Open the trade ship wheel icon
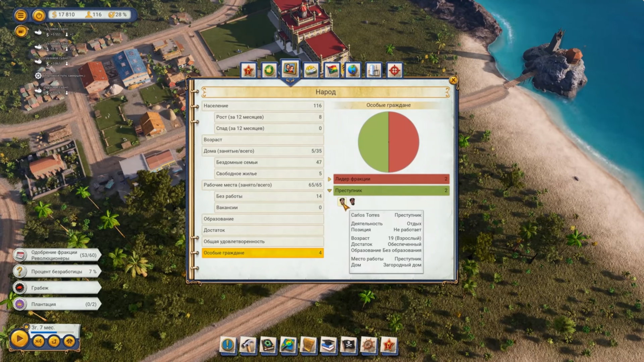The height and width of the screenshot is (362, 644). 368,345
